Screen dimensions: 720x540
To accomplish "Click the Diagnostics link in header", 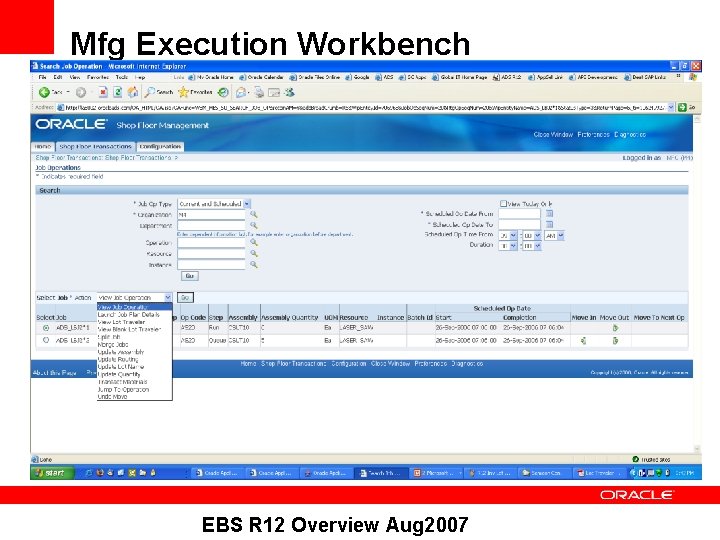I will click(x=630, y=135).
